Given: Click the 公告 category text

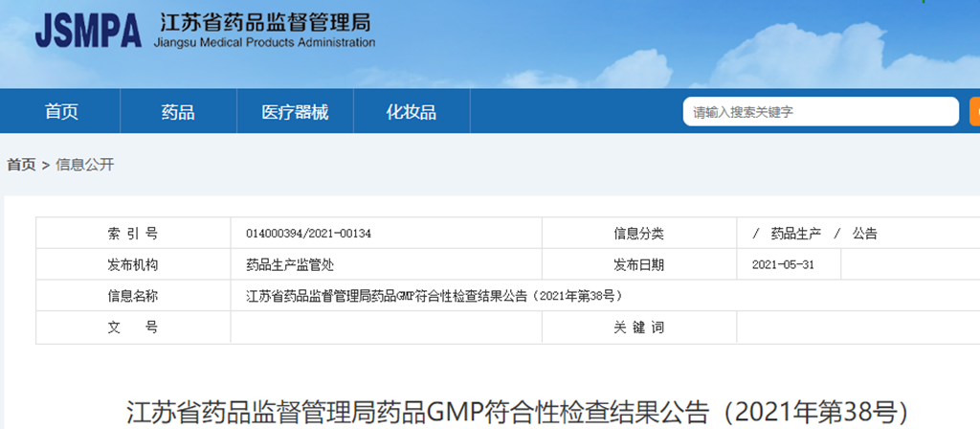Looking at the screenshot, I should coord(865,234).
